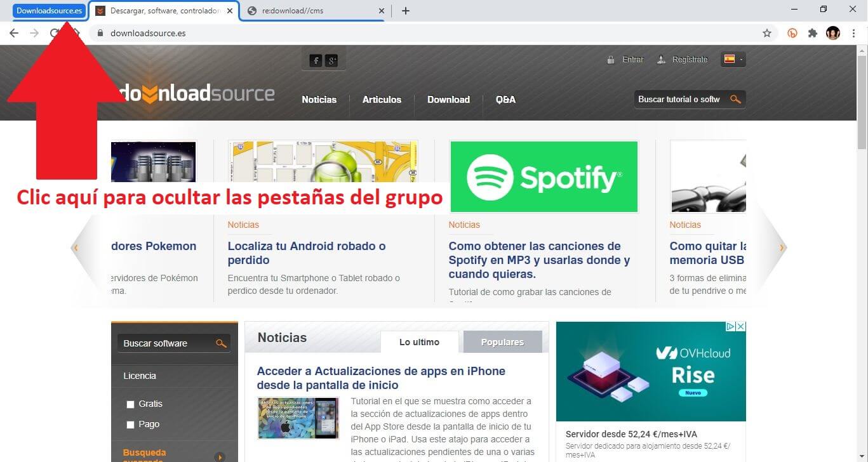Select the Populares news tab

[x=502, y=342]
